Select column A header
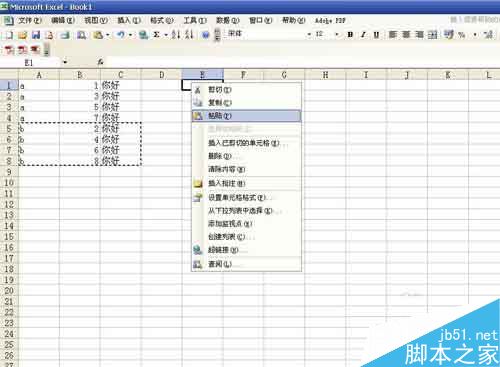 point(39,75)
